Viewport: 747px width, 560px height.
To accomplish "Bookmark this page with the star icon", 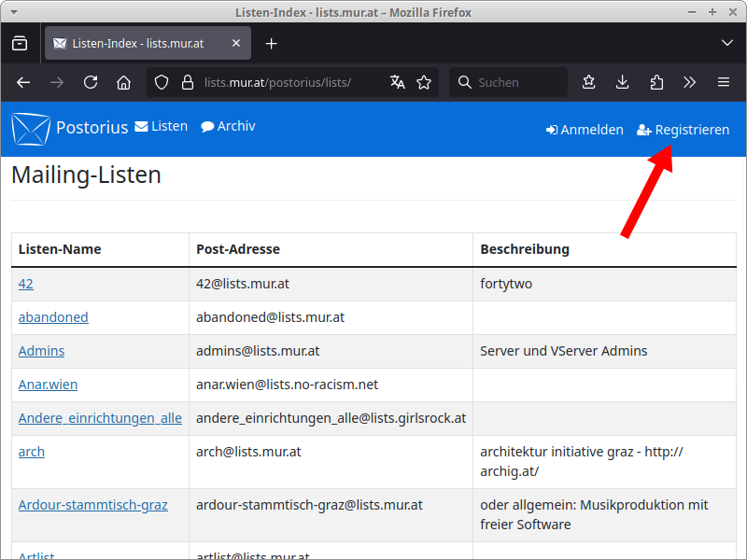I will click(424, 82).
